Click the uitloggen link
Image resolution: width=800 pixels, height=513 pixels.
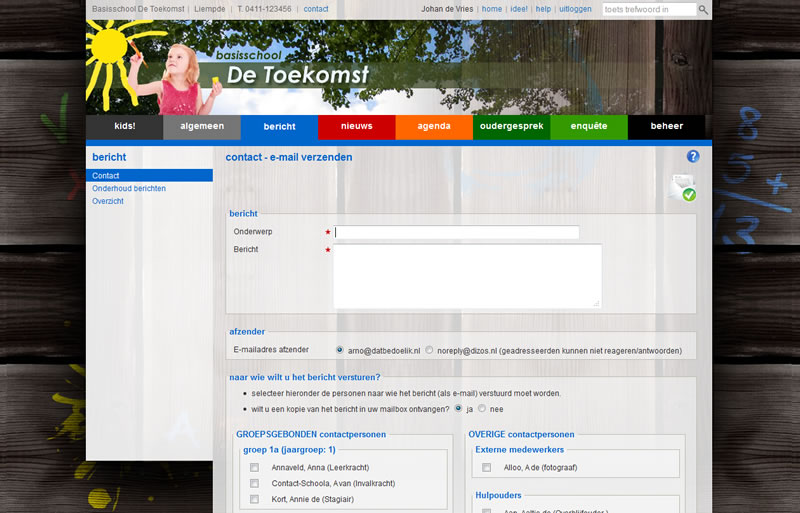tap(575, 9)
